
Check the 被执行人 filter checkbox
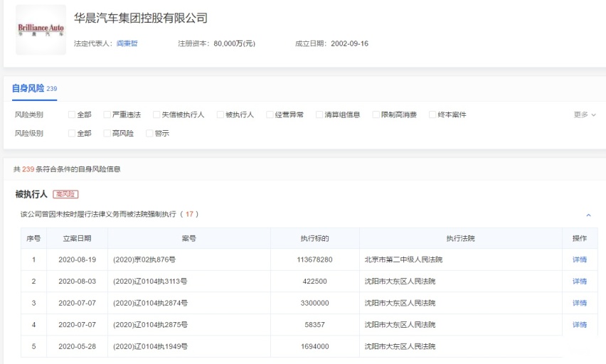click(x=220, y=114)
